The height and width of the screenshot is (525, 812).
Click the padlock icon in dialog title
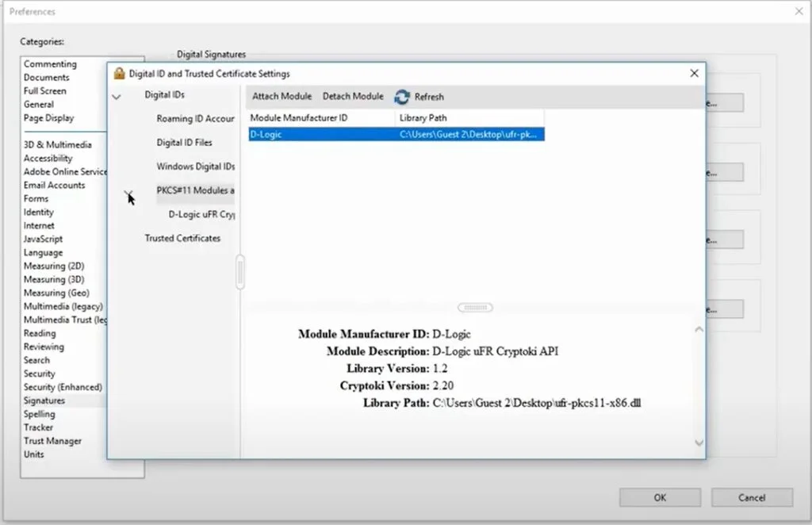(x=119, y=74)
